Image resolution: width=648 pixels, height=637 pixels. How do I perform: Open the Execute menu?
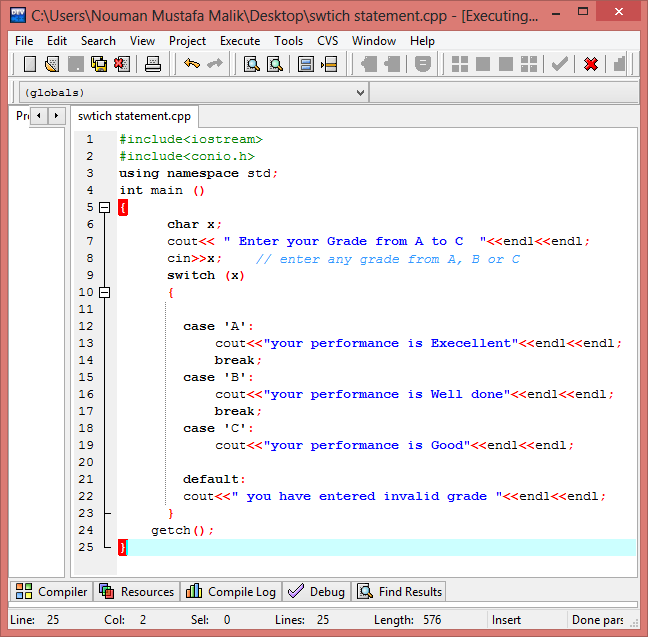[239, 41]
